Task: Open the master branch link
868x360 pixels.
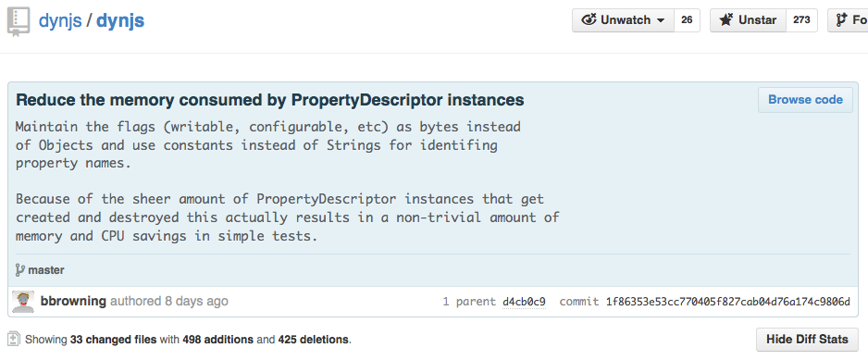Action: 46,270
